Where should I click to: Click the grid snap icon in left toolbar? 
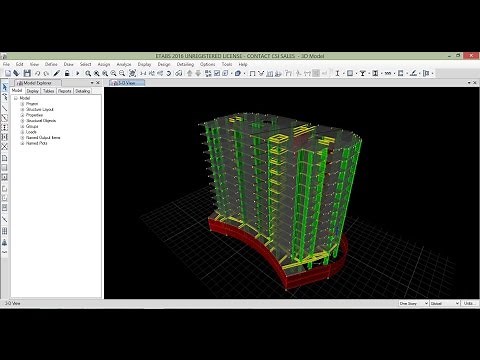coord(5,231)
